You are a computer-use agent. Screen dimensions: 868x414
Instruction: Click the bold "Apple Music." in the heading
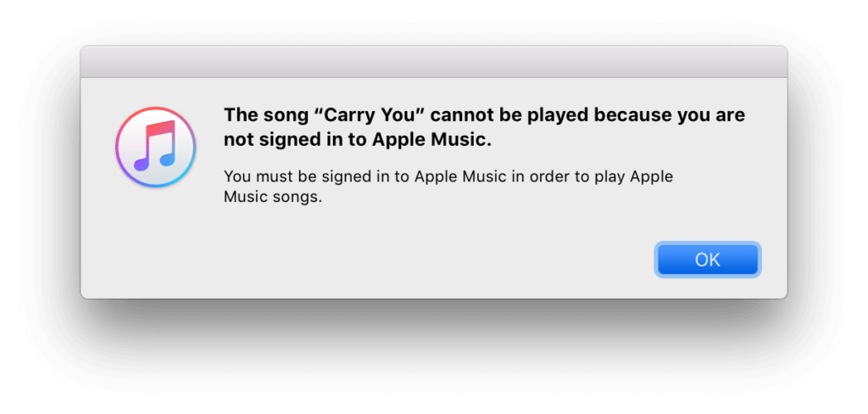tap(431, 140)
